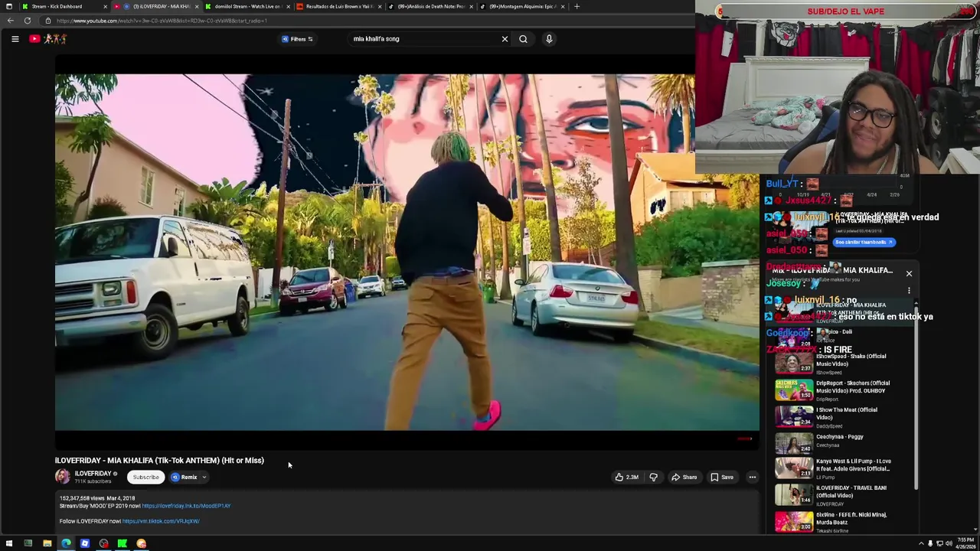Click the 'See similar trackballs' button
The image size is (980, 551).
coord(864,242)
